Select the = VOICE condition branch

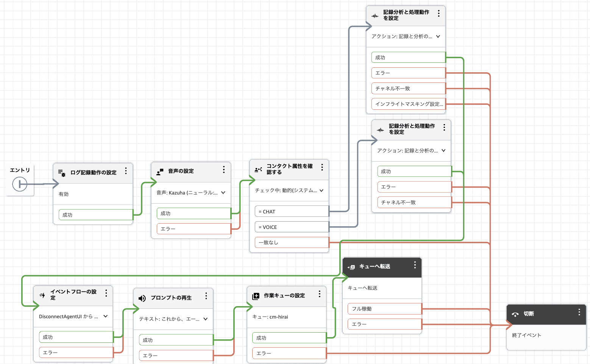pyautogui.click(x=292, y=227)
